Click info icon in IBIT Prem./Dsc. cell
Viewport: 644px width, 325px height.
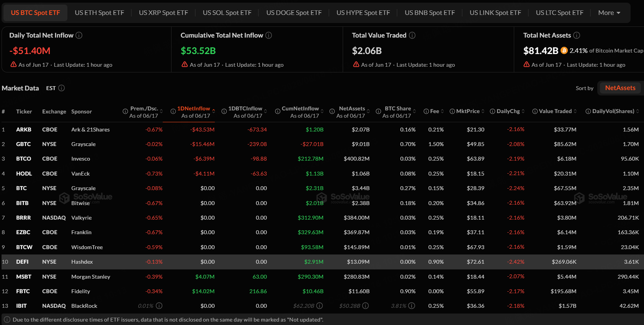pos(159,306)
